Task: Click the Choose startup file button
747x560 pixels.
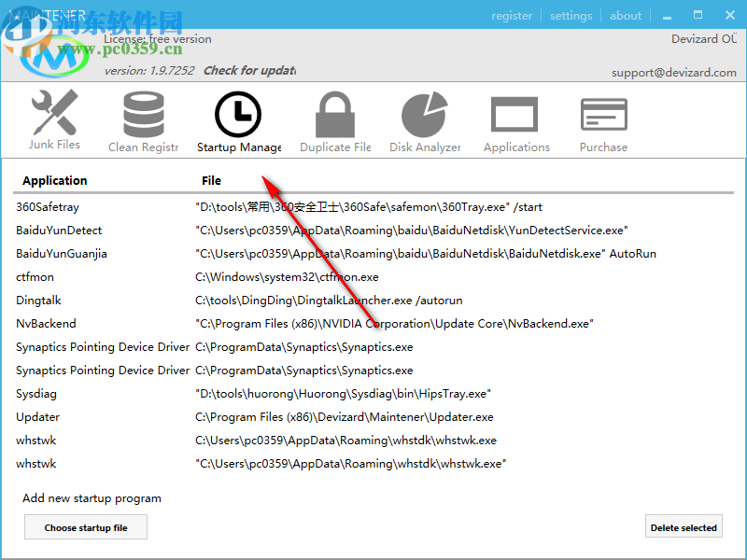Action: coord(86,527)
